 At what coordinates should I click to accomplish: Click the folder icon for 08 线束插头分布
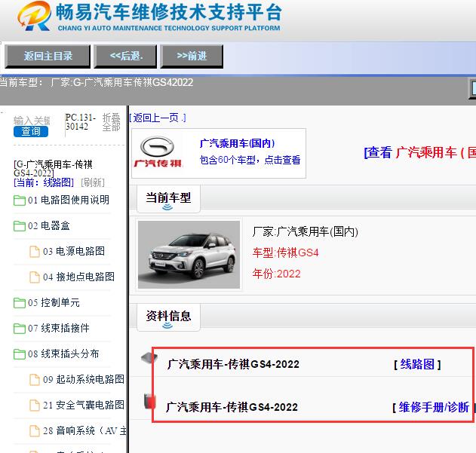(x=20, y=354)
